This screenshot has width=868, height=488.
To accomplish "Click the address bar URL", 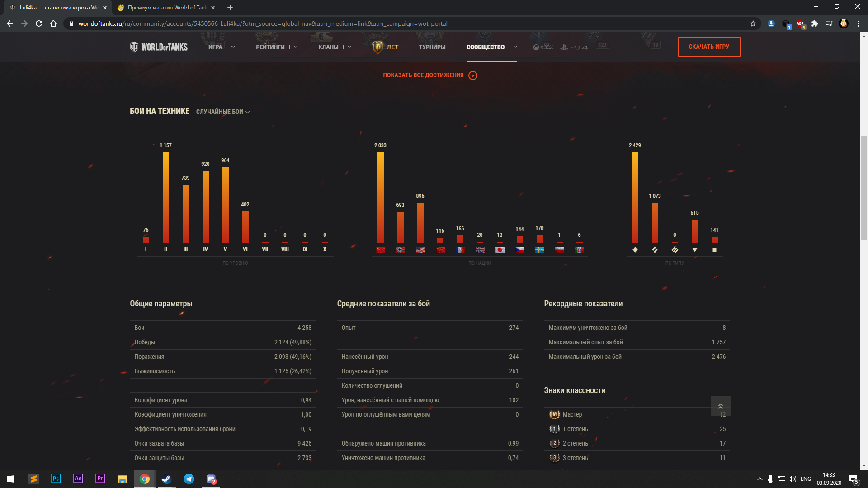I will click(263, 23).
